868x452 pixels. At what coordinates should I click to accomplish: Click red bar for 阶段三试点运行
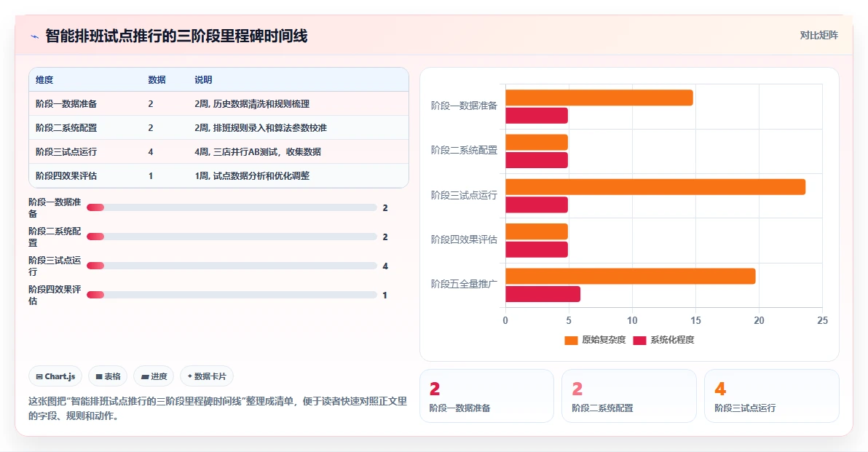click(537, 205)
